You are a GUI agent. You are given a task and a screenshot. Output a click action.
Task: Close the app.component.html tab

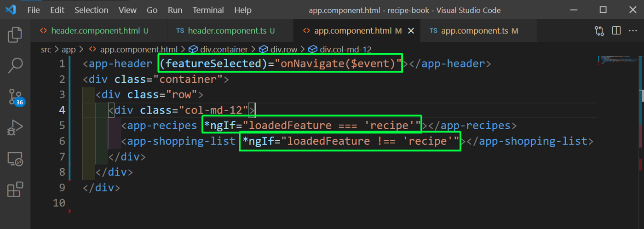tap(411, 31)
